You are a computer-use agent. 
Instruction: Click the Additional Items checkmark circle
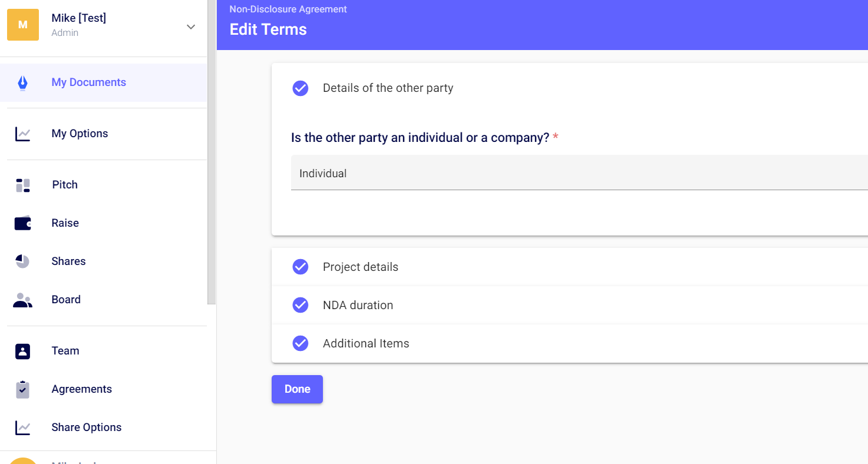pos(301,343)
